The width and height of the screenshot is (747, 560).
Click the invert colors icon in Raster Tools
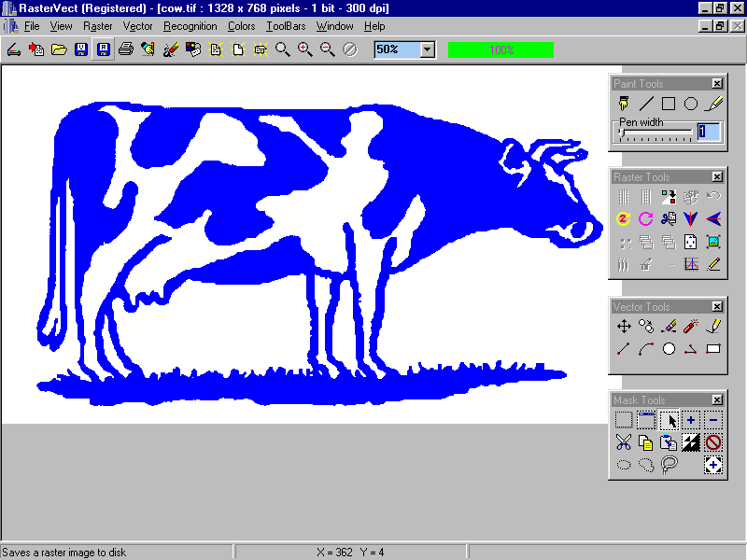669,196
